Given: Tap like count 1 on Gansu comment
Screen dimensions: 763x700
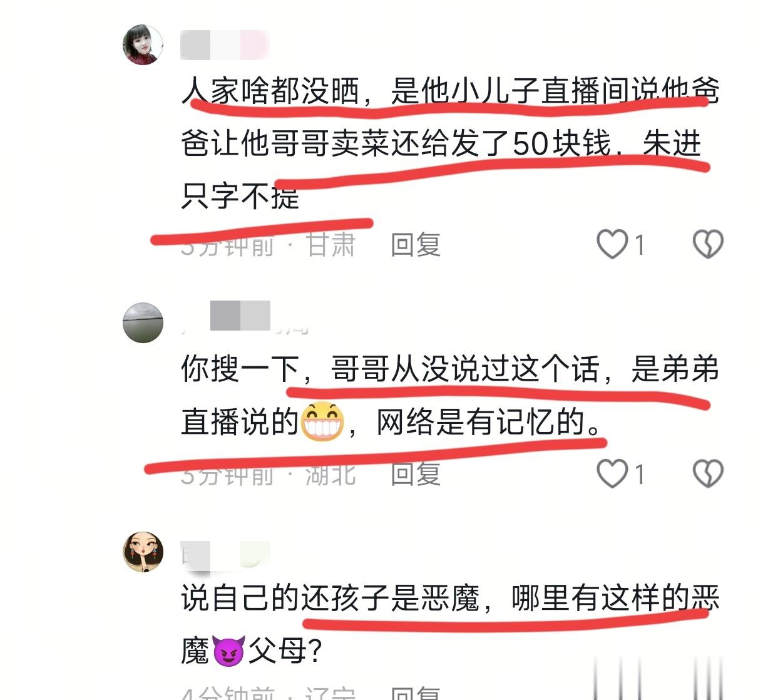Looking at the screenshot, I should coord(640,244).
